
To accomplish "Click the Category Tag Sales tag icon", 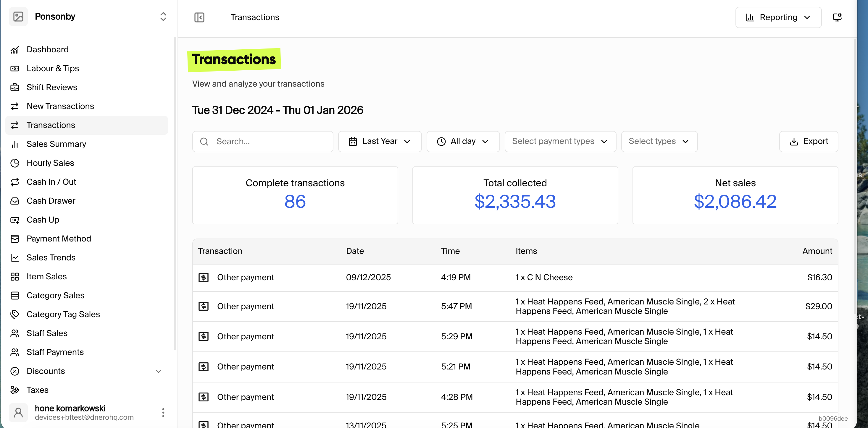I will click(x=15, y=314).
